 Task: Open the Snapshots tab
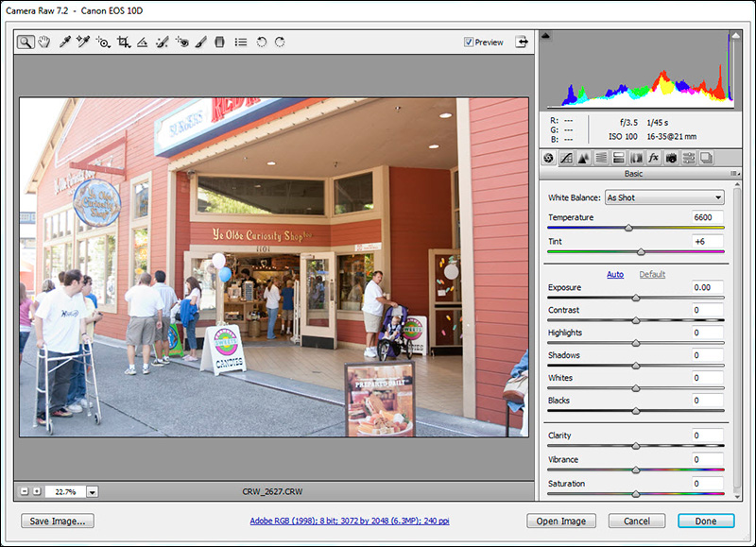[706, 158]
